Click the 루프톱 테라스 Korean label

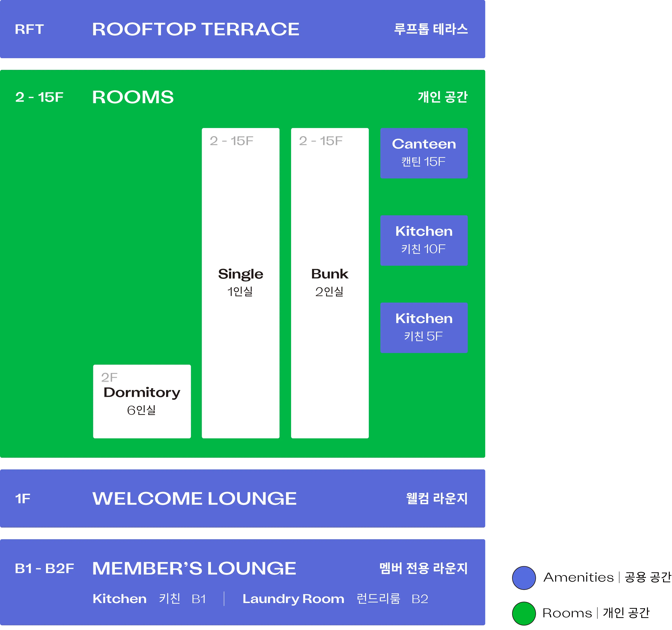[x=431, y=29]
